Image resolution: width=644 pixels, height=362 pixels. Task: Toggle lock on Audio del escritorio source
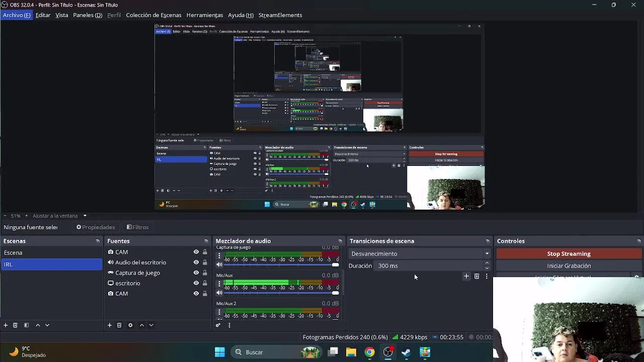click(x=205, y=262)
